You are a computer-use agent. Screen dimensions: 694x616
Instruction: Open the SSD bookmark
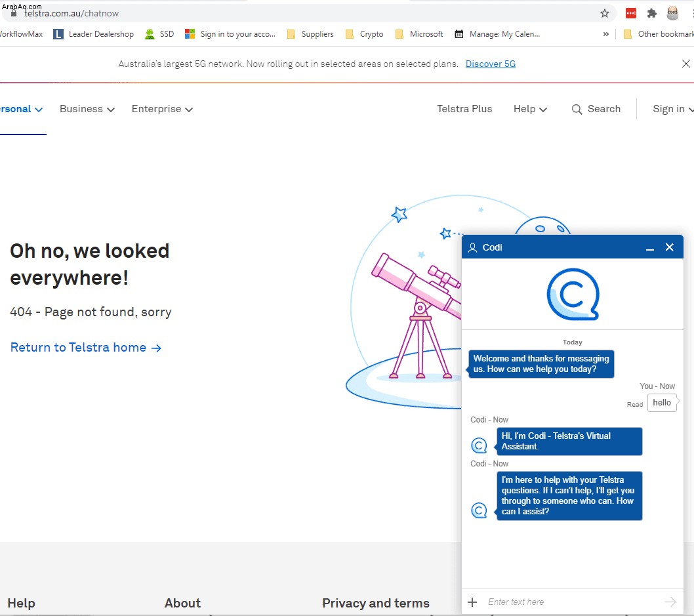159,34
